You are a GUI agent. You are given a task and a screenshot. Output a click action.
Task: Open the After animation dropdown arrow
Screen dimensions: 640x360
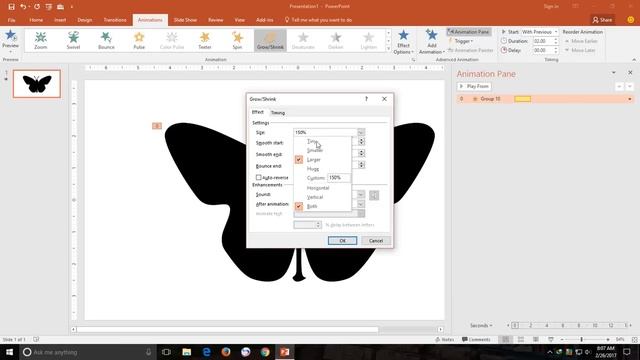click(x=361, y=204)
